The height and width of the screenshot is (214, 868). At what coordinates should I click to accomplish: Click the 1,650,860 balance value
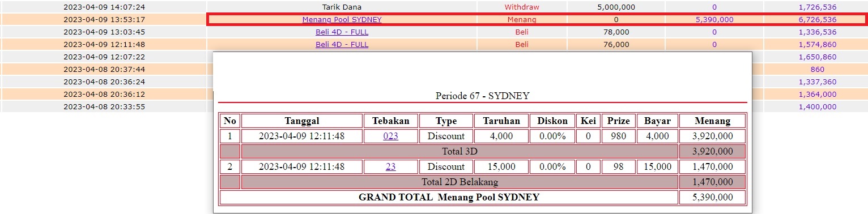click(x=817, y=57)
